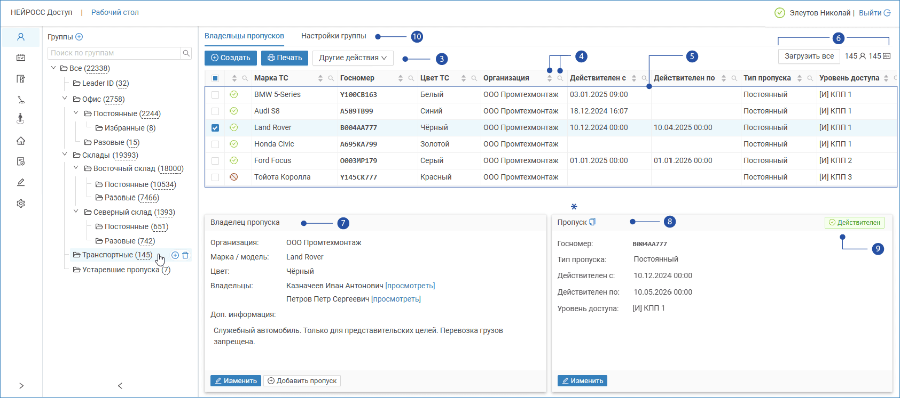Collapse the Все root group
The width and height of the screenshot is (900, 398).
click(53, 68)
